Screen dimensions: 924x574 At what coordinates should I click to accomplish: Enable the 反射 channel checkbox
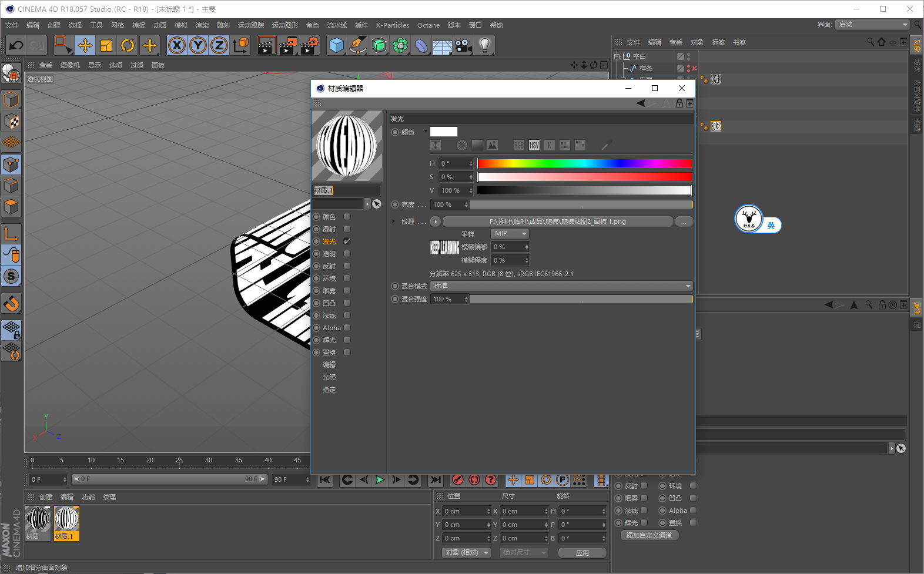(x=347, y=266)
